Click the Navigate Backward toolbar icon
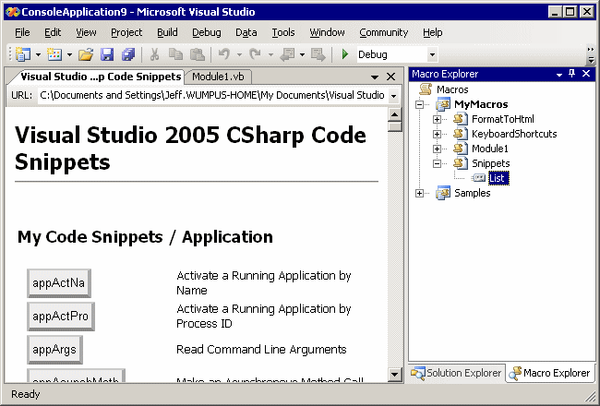The width and height of the screenshot is (600, 406). click(287, 55)
